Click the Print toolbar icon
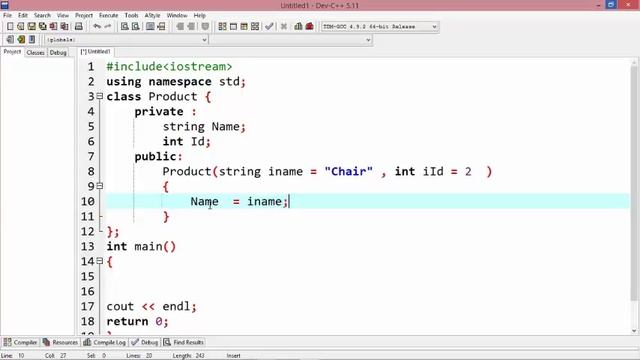This screenshot has width=640, height=360. 78,27
